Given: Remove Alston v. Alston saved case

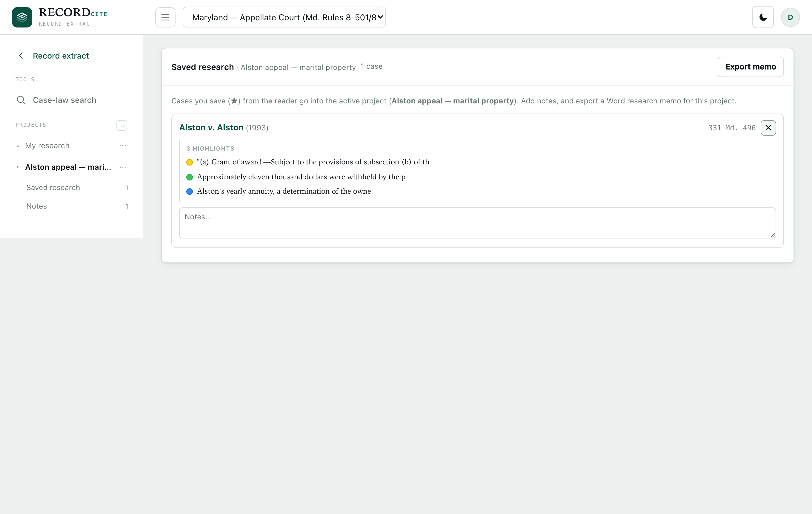Looking at the screenshot, I should click(x=768, y=128).
